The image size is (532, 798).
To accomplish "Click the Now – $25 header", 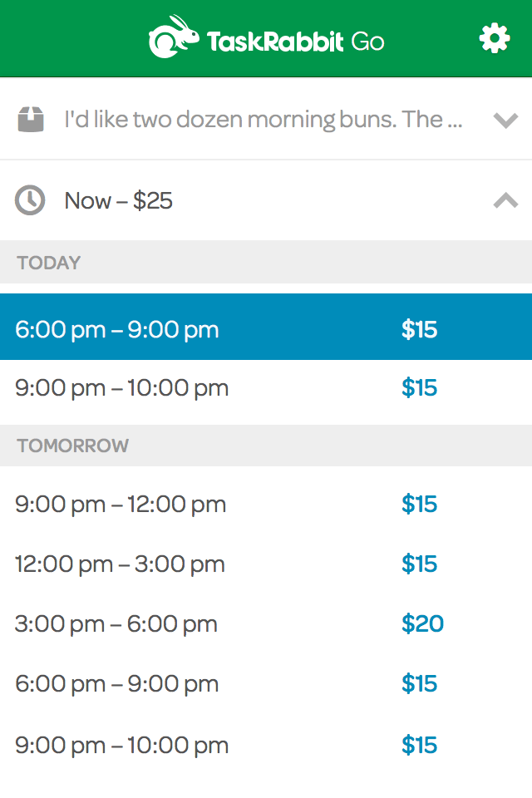I will [x=119, y=200].
